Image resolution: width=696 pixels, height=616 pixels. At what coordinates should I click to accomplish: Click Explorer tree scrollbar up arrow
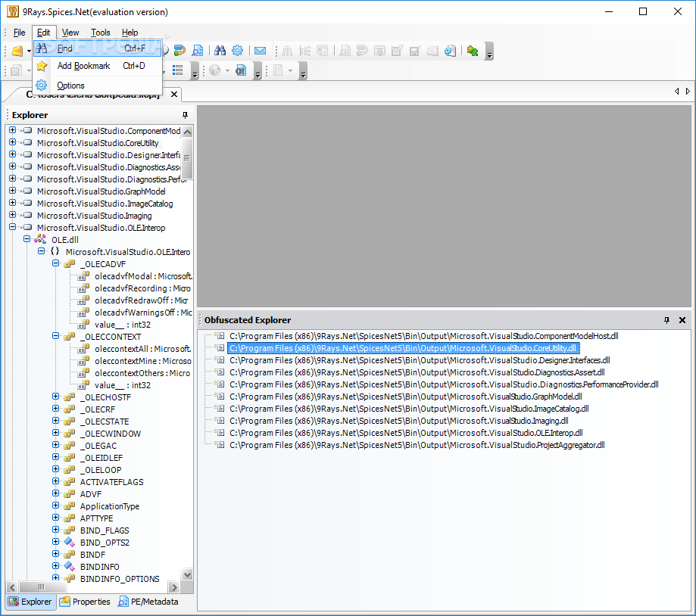pos(187,132)
